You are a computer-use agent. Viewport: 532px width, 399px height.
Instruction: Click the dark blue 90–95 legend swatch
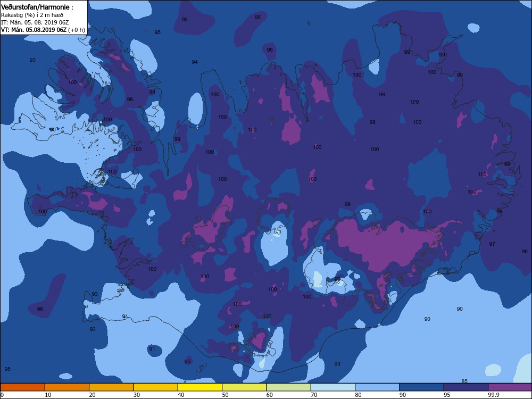click(422, 387)
